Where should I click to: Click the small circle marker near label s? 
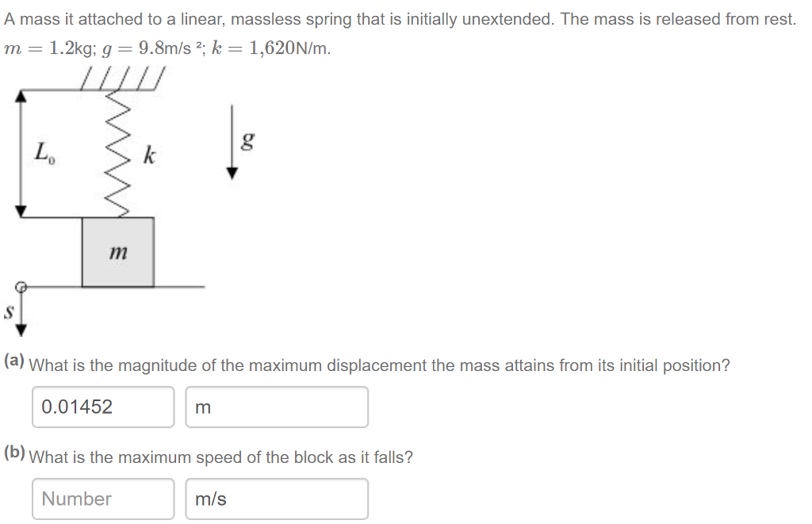tap(20, 286)
